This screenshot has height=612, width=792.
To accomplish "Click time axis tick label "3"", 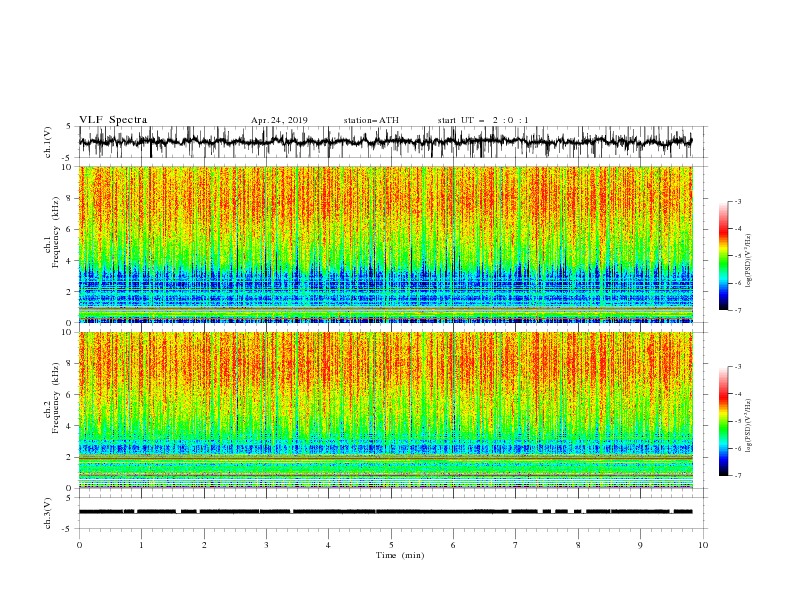I will 266,545.
